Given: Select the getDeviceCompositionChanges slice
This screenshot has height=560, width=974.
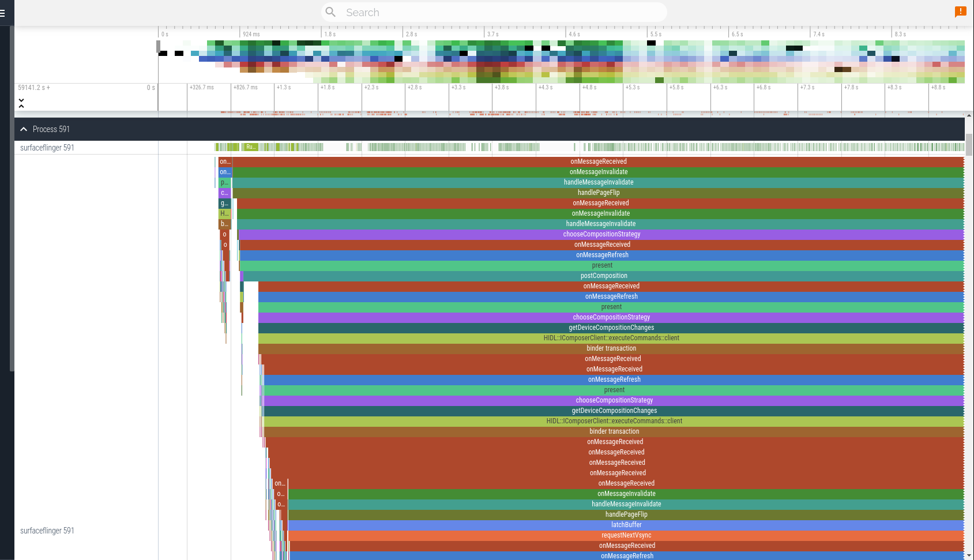Looking at the screenshot, I should 611,328.
